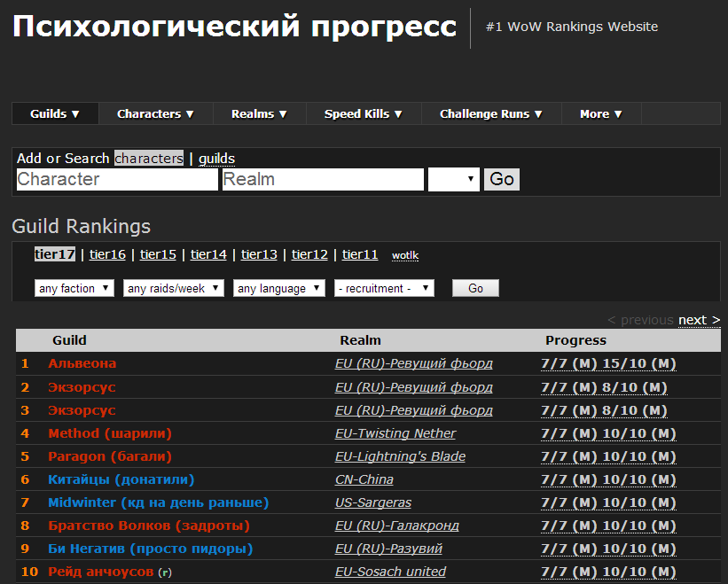Select the characters search mode
728x584 pixels.
(149, 158)
